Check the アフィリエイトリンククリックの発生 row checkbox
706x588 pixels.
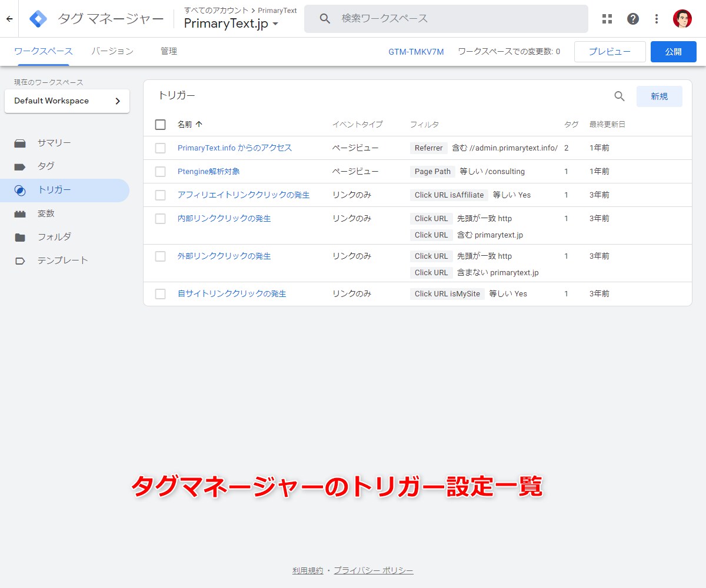point(160,195)
